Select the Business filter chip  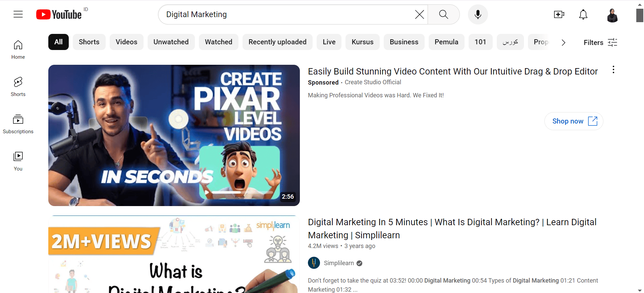click(x=404, y=42)
